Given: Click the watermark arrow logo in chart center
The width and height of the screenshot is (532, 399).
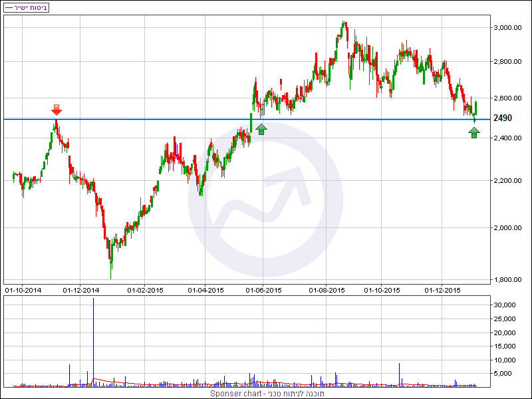Looking at the screenshot, I should [266, 199].
